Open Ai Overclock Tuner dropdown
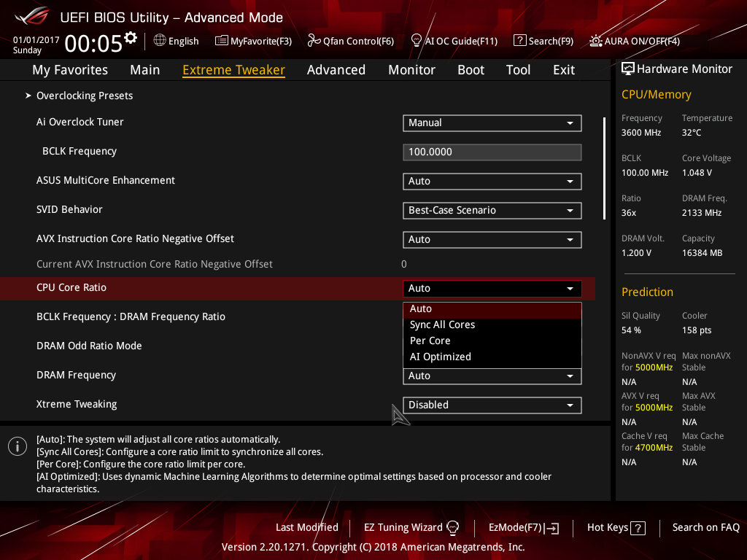Screen dimensions: 747x560 [x=492, y=122]
